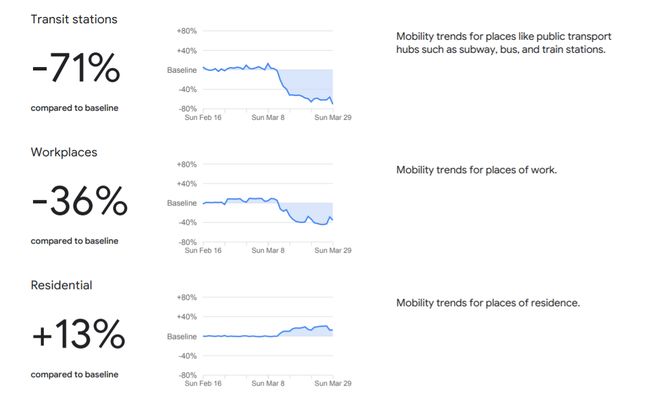Click the Residential trend chart line
Image resolution: width=646 pixels, height=397 pixels.
pos(268,332)
